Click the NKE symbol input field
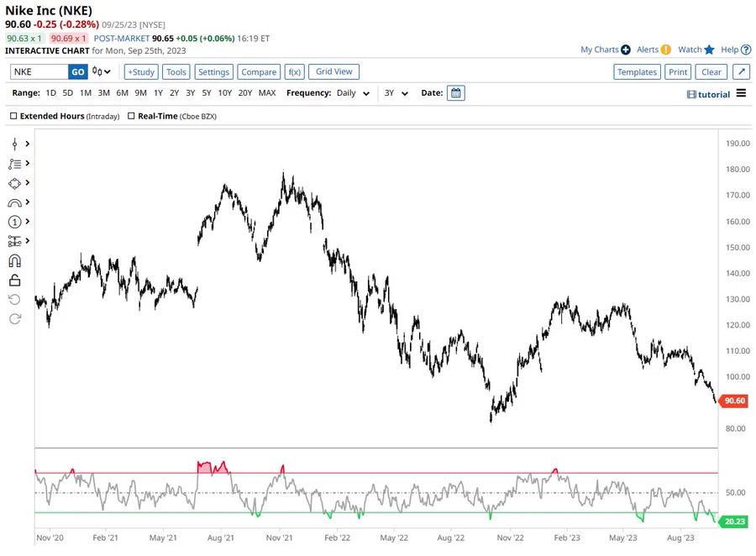 click(39, 72)
